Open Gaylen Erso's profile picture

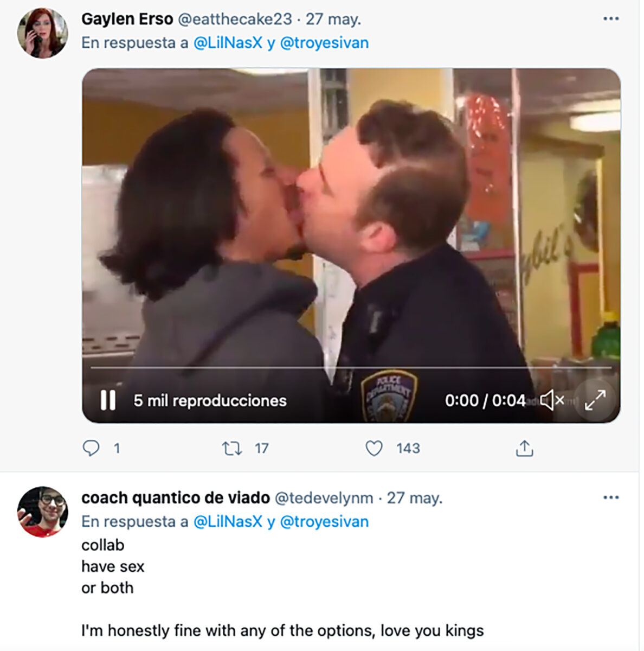tap(42, 33)
